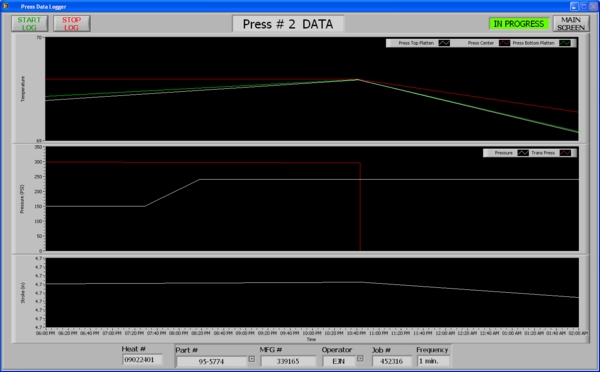
Task: Click the Press Top Platten legend label
Action: (416, 43)
